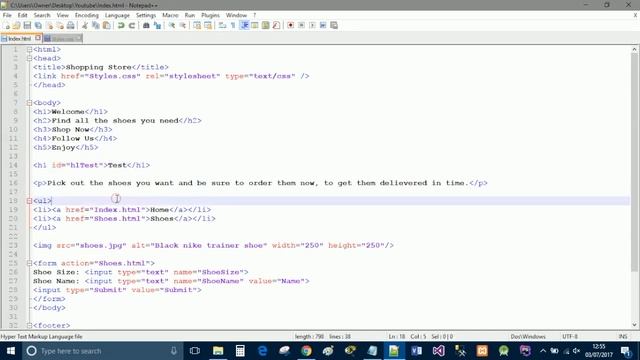Create a new document from the toolbar

pyautogui.click(x=6, y=25)
